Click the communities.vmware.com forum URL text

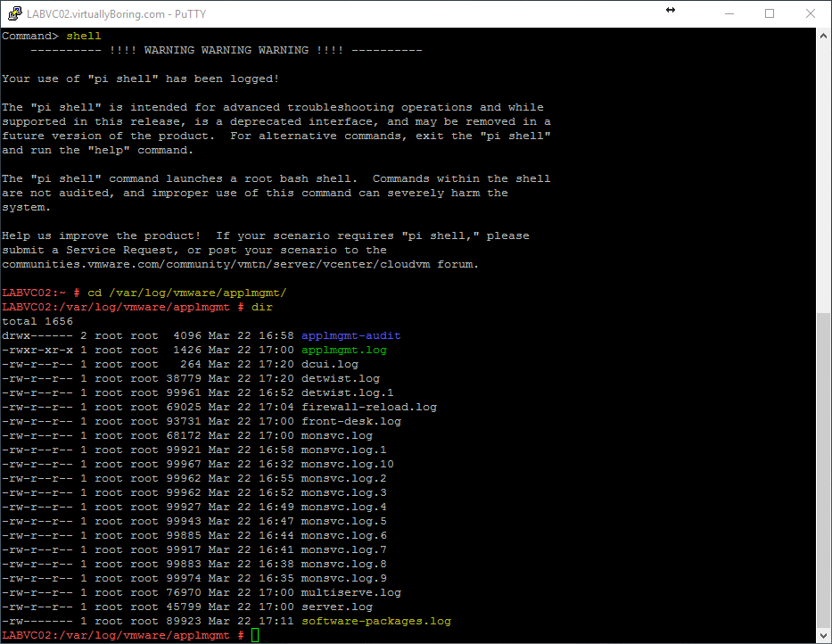click(x=216, y=264)
